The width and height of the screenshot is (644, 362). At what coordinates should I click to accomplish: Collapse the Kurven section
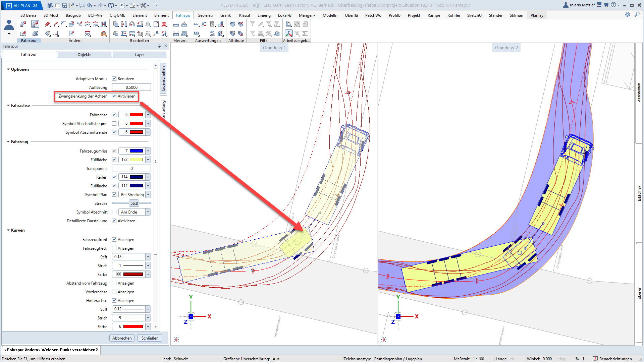click(x=8, y=230)
